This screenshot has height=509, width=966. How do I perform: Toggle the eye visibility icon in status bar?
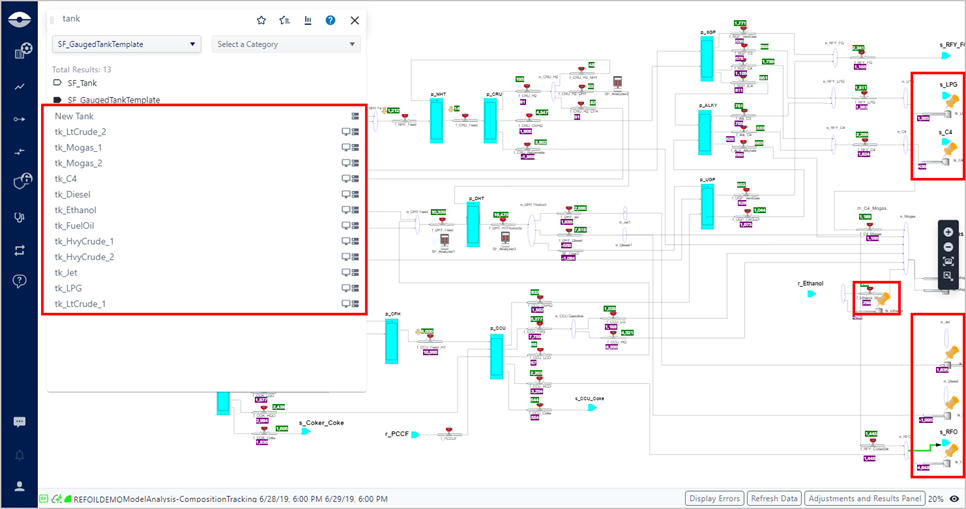pyautogui.click(x=955, y=498)
